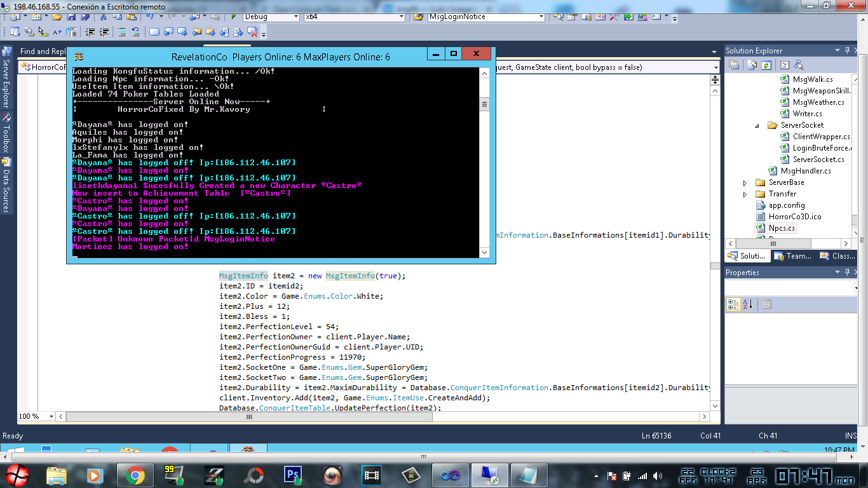
Task: Click the Comment out selected lines icon
Action: click(x=122, y=32)
